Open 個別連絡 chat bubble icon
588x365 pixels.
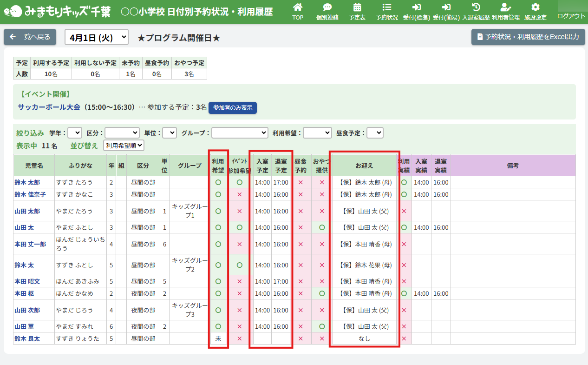tap(327, 7)
